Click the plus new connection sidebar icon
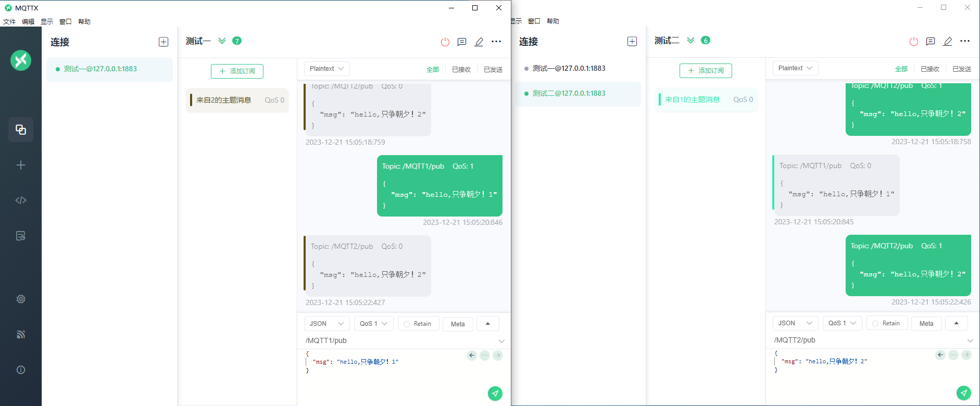The height and width of the screenshot is (406, 980). pos(21,165)
